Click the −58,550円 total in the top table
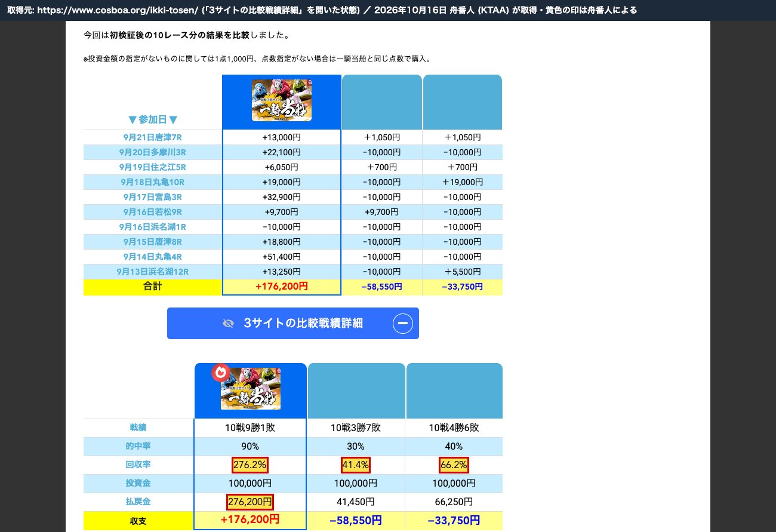The height and width of the screenshot is (532, 776). pos(381,287)
